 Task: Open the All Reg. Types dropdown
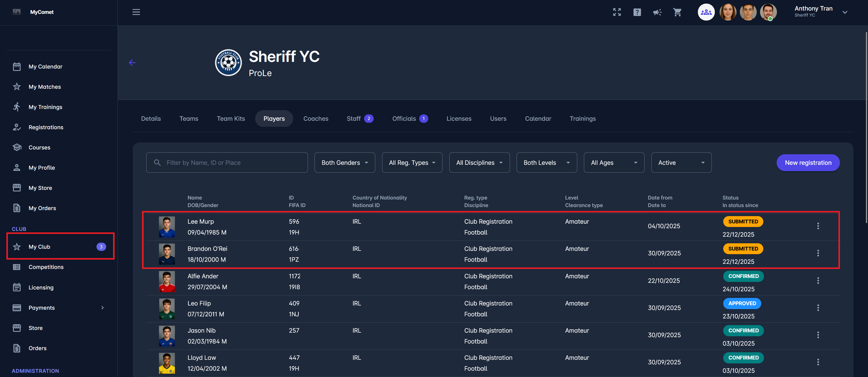412,162
